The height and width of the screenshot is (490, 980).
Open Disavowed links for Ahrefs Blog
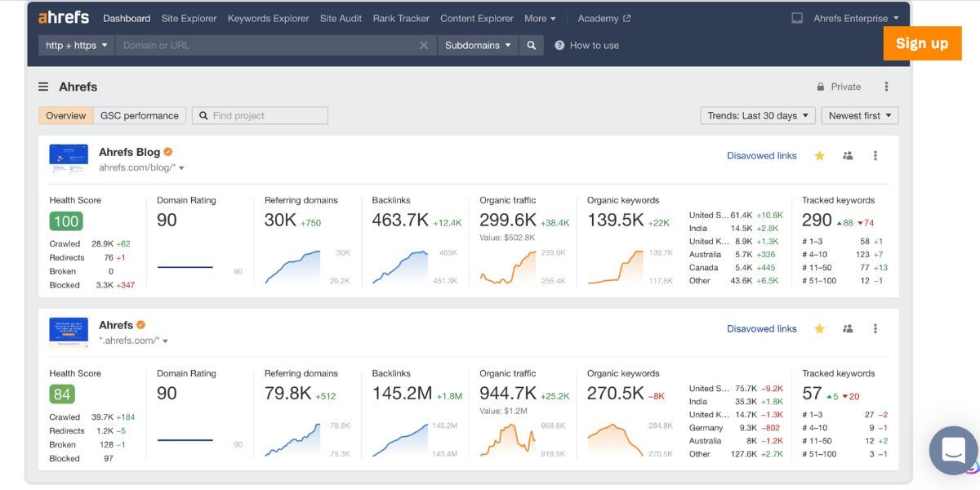point(761,156)
